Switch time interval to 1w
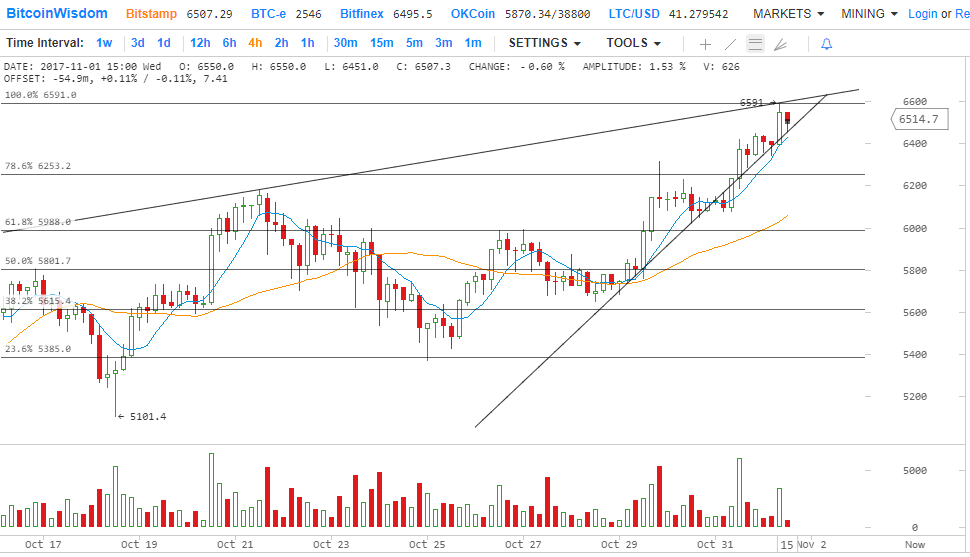970x557 pixels. (x=104, y=43)
